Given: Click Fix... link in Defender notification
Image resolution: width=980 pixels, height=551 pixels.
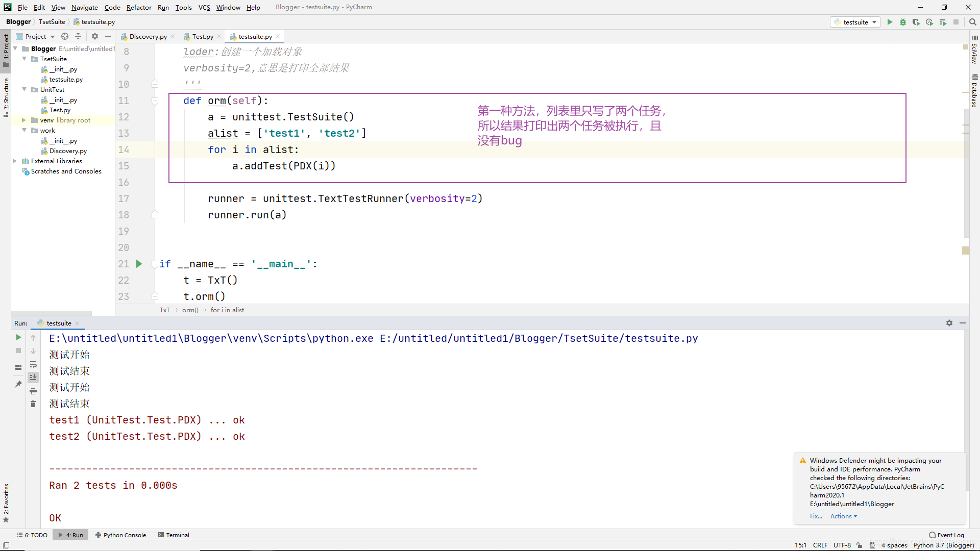Looking at the screenshot, I should pos(816,516).
